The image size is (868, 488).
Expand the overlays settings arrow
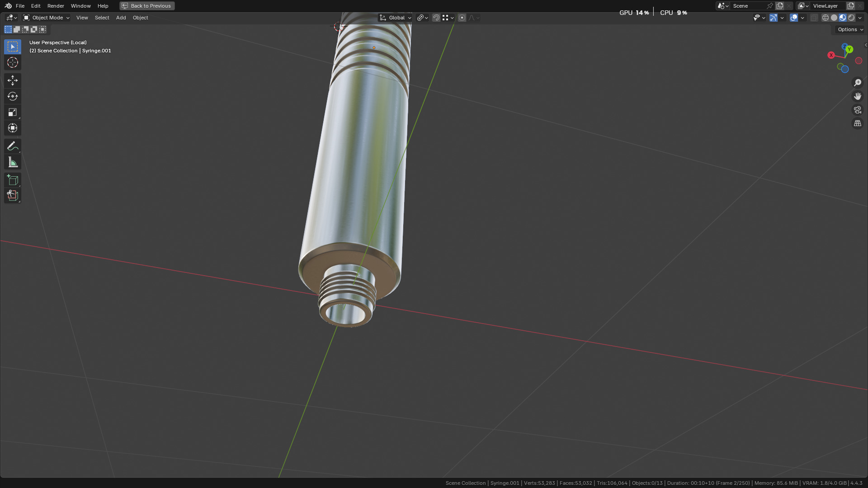tap(802, 18)
